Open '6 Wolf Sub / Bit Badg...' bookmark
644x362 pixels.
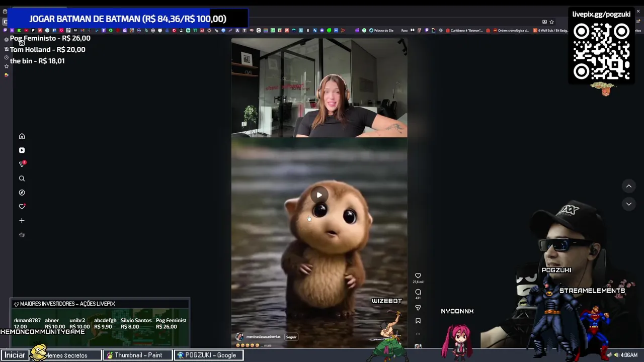pyautogui.click(x=550, y=30)
